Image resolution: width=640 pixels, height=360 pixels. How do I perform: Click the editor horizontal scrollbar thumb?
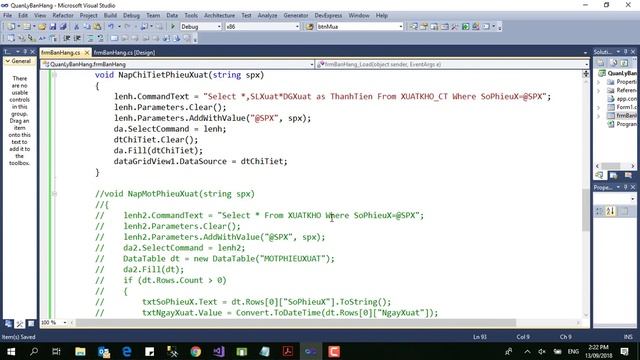pyautogui.click(x=296, y=323)
